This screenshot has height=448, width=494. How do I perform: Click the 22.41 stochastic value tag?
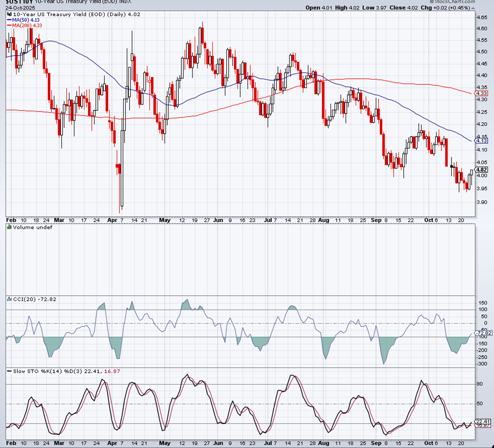click(483, 421)
